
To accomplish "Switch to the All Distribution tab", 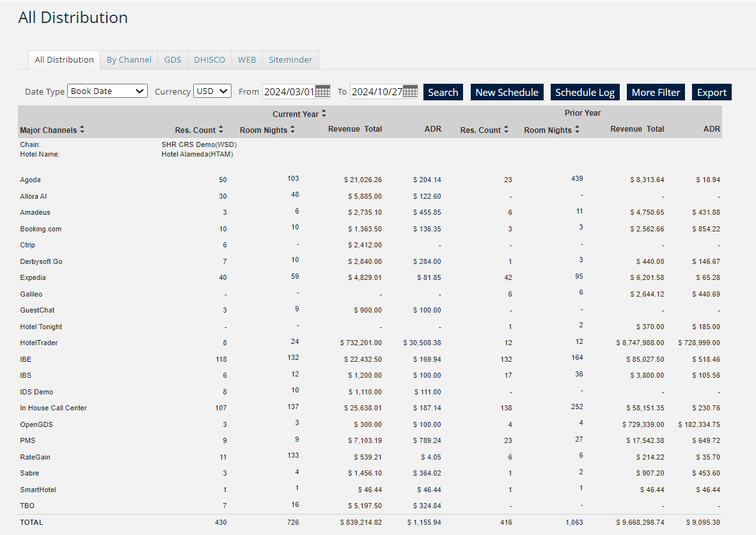I will [64, 60].
